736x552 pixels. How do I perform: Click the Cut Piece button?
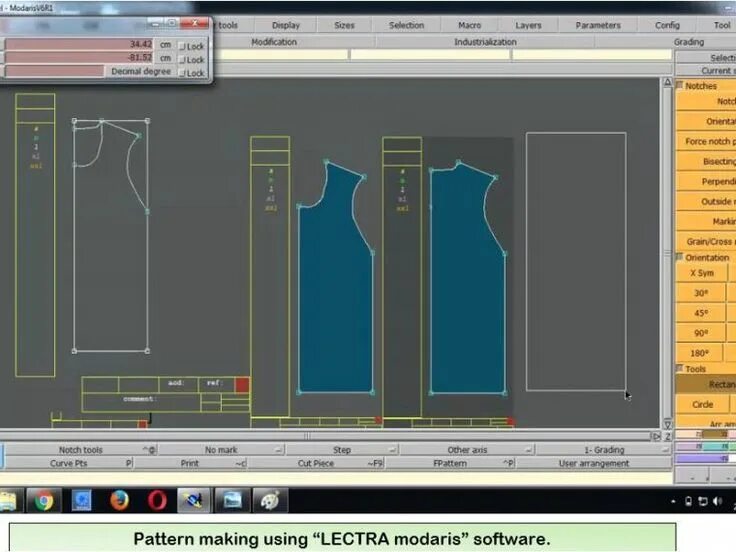coord(315,463)
